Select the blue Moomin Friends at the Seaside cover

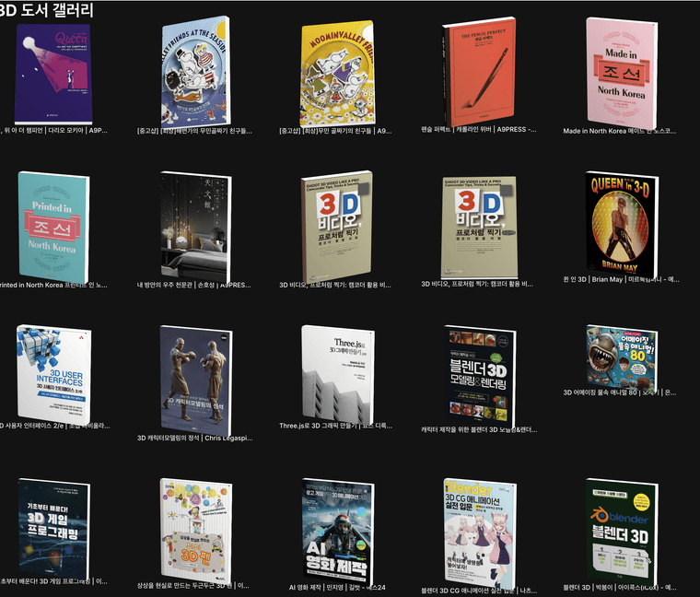[195, 74]
